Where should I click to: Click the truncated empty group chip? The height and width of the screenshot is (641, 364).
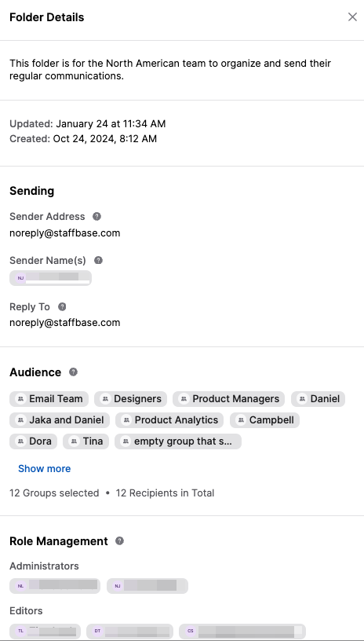click(178, 441)
